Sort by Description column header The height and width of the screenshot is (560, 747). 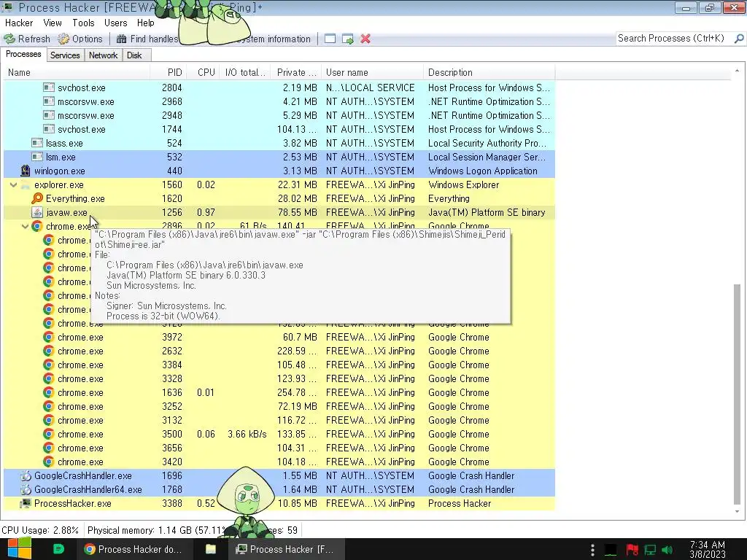point(489,72)
